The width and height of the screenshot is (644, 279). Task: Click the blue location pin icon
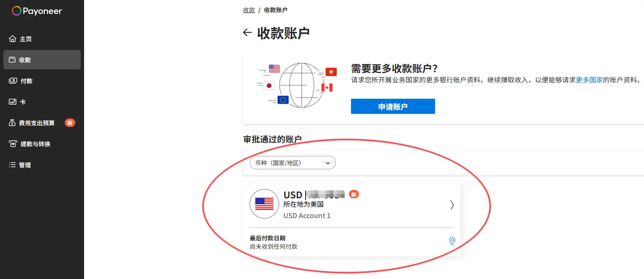[452, 241]
